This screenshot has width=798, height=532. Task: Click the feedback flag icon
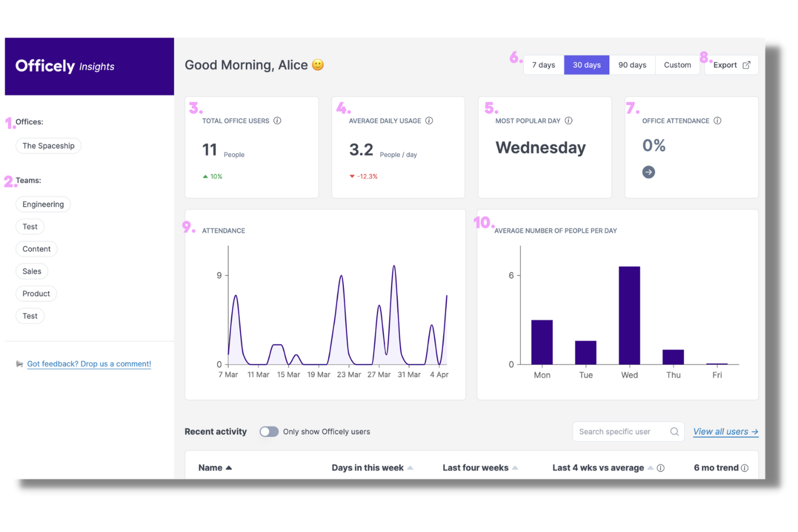[x=19, y=364]
